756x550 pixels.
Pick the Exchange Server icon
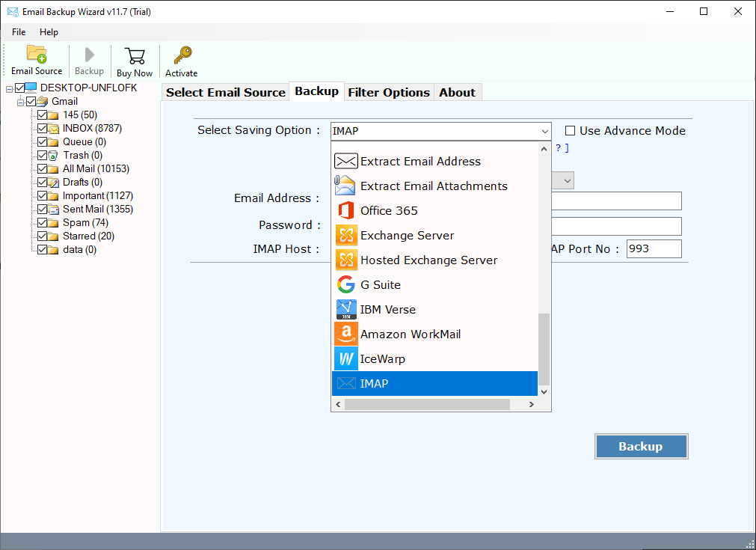(345, 235)
